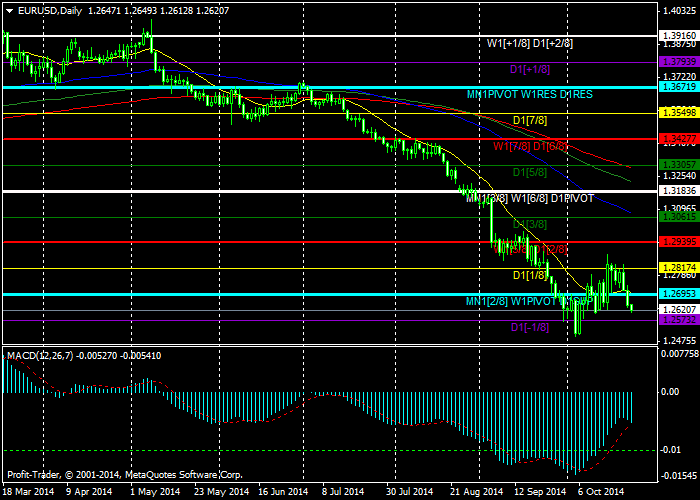
Task: Click the MACD scale value -0.01
Action: [671, 450]
